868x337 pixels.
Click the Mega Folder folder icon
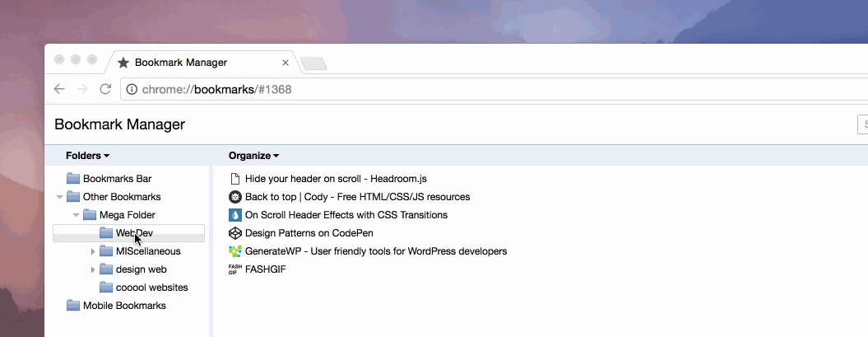(90, 215)
